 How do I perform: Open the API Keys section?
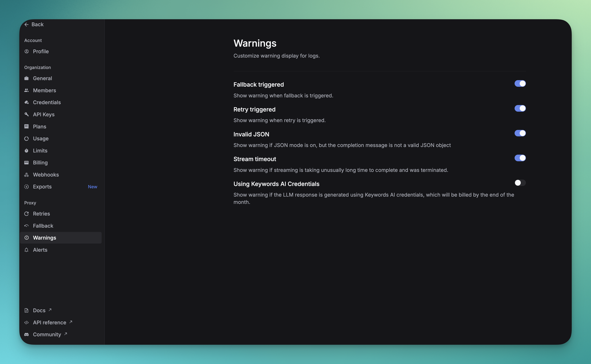pyautogui.click(x=61, y=114)
